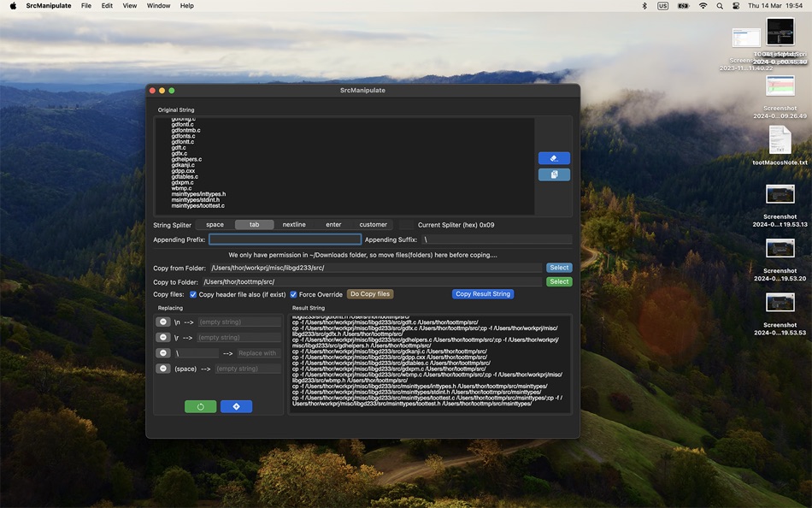Refresh replacements with the green reload icon
812x508 pixels.
(x=201, y=406)
